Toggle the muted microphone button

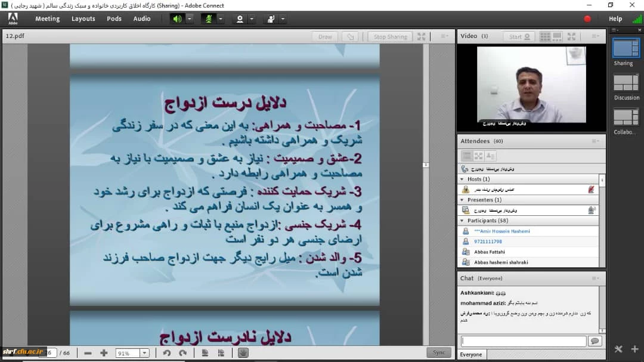coord(208,18)
